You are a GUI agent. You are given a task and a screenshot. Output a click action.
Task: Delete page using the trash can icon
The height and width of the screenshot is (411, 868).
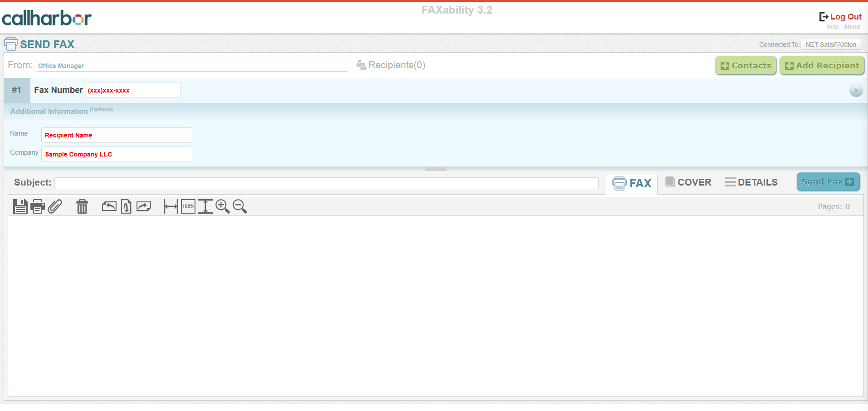coord(82,206)
